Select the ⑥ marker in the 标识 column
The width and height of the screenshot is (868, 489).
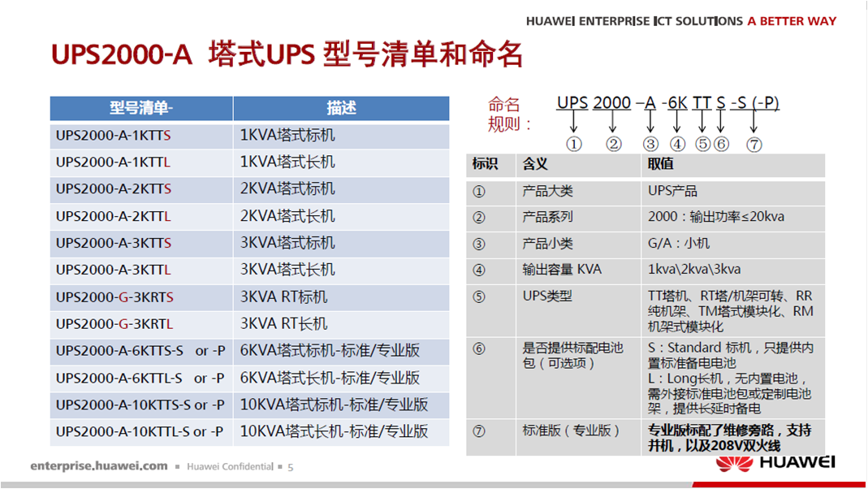[478, 348]
